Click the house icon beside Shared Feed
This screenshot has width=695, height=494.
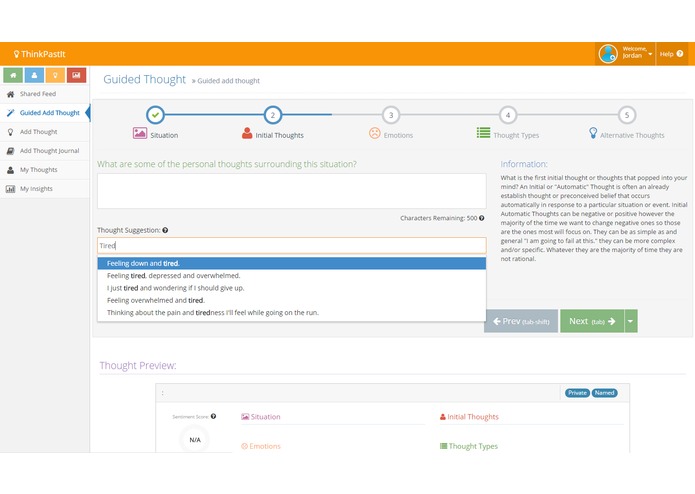(11, 94)
